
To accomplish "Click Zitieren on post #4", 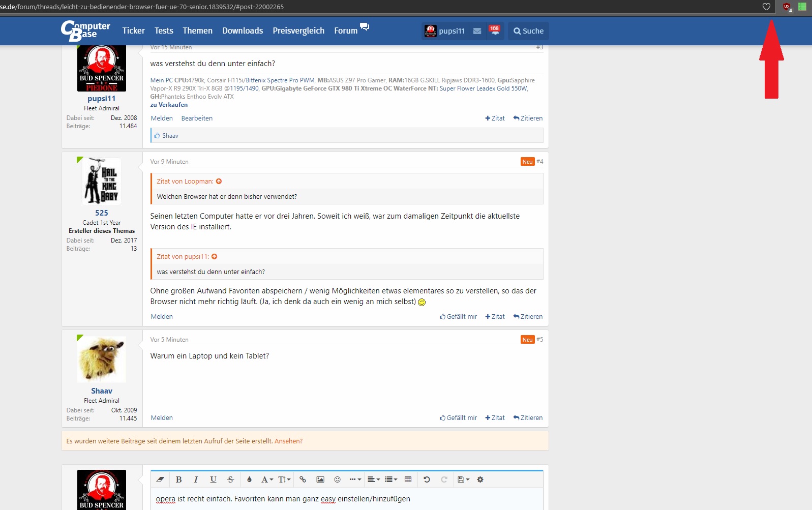I will tap(528, 317).
